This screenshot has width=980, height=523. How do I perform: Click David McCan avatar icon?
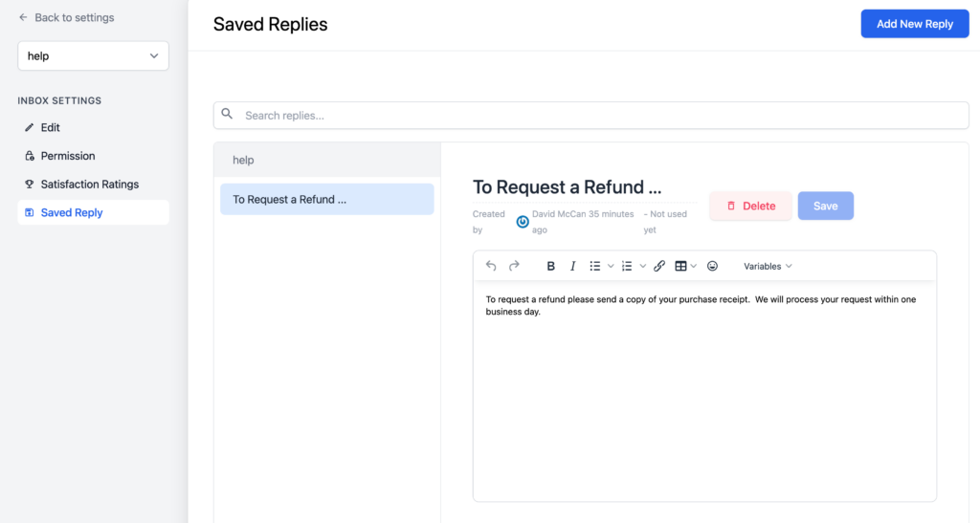click(x=523, y=222)
